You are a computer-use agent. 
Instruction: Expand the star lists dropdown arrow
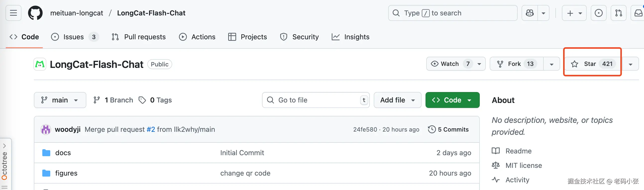coord(631,64)
